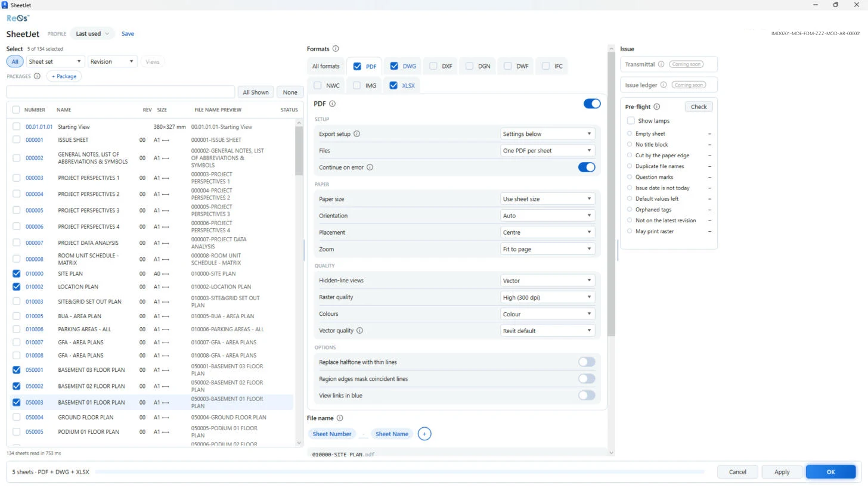Click the OK button

830,472
